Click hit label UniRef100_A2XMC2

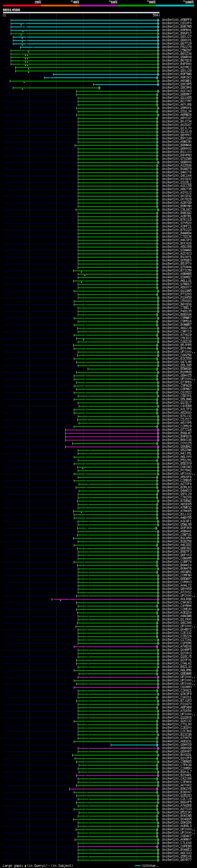176,67
